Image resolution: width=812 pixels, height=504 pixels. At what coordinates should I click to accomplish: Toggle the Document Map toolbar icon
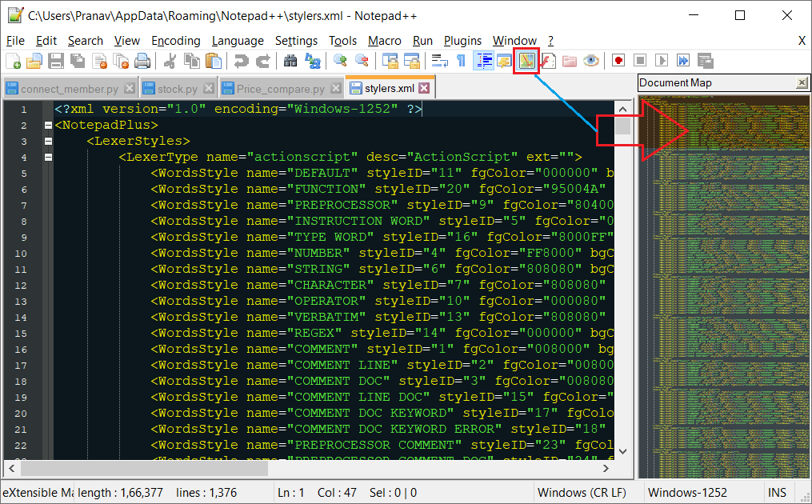click(x=526, y=61)
